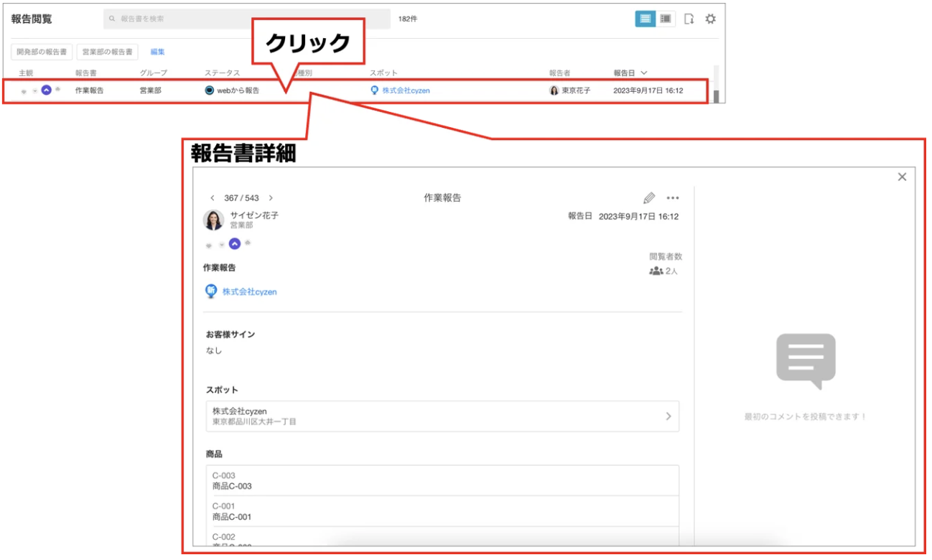Go to next report arrow
This screenshot has height=560, width=932.
(271, 198)
